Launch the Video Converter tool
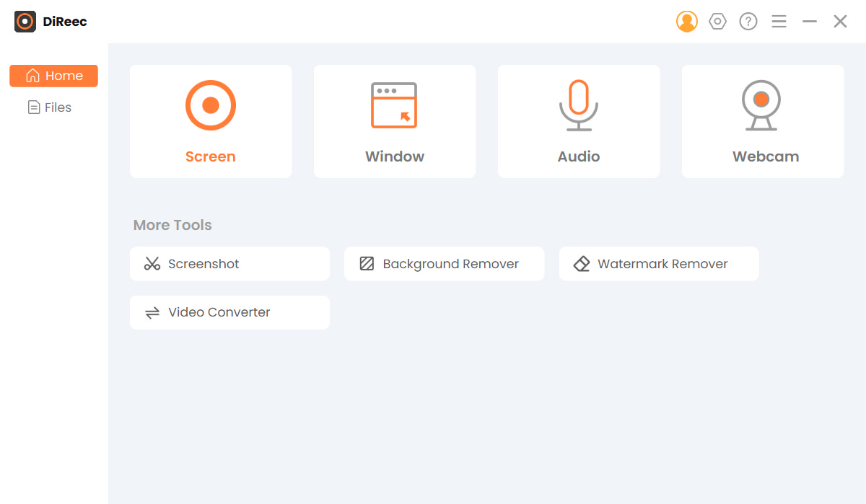Screen dimensions: 866x504 click(229, 312)
